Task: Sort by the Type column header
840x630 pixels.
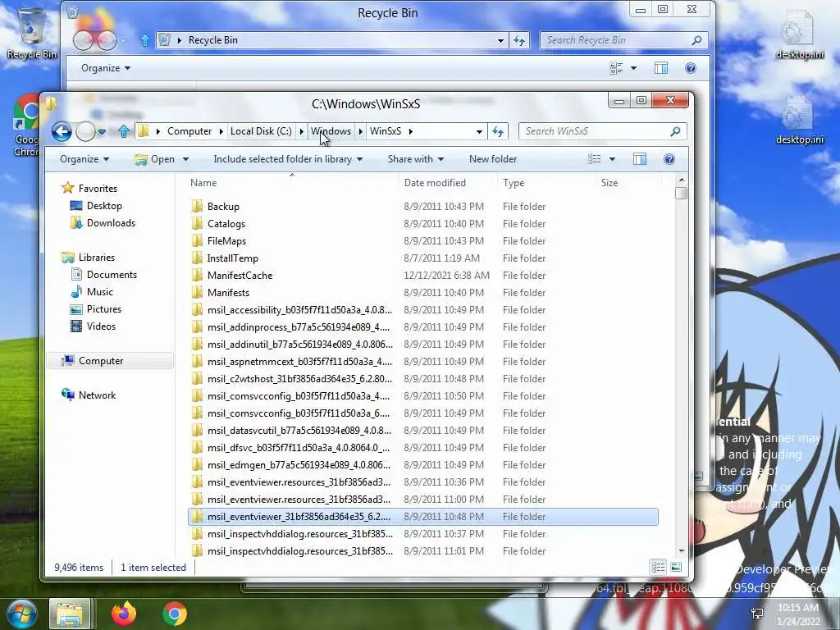Action: (x=514, y=183)
